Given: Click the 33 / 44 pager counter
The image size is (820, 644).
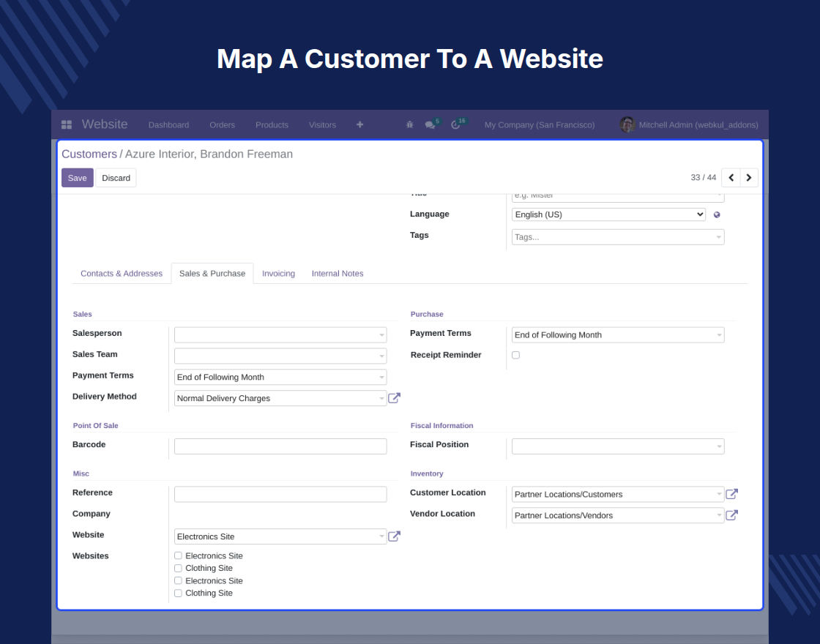Looking at the screenshot, I should [x=703, y=178].
